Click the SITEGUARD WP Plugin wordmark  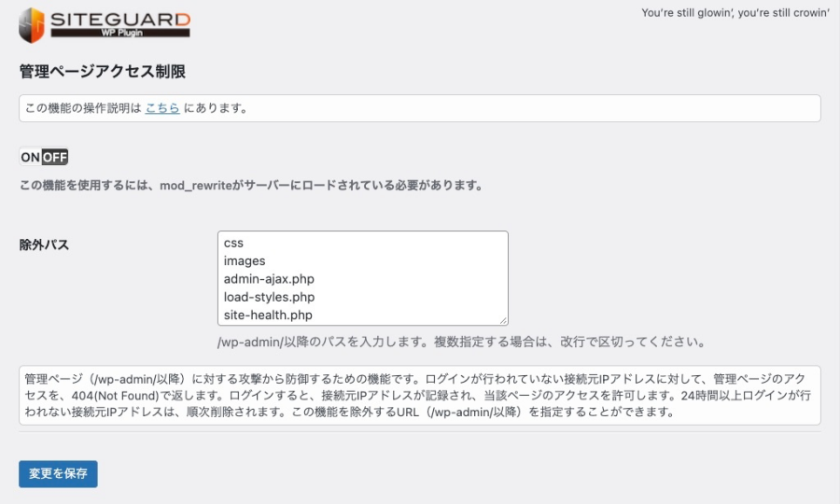(120, 25)
